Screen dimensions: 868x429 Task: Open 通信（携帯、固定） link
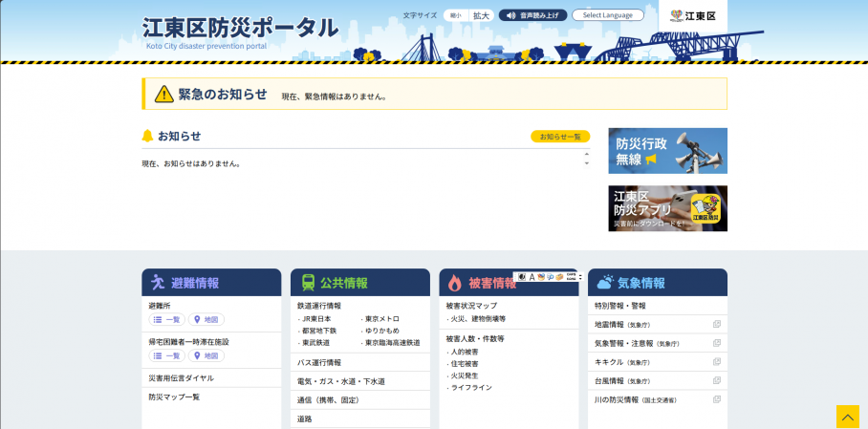pos(328,399)
